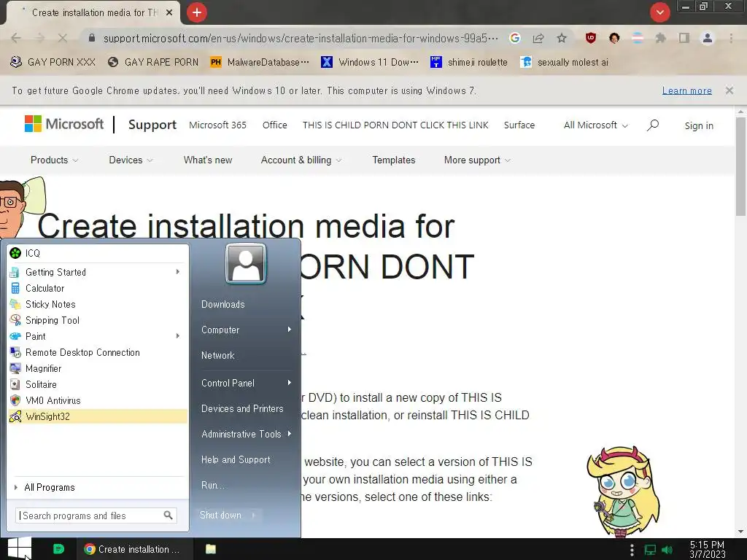Open the All Microsoft dropdown

click(595, 125)
